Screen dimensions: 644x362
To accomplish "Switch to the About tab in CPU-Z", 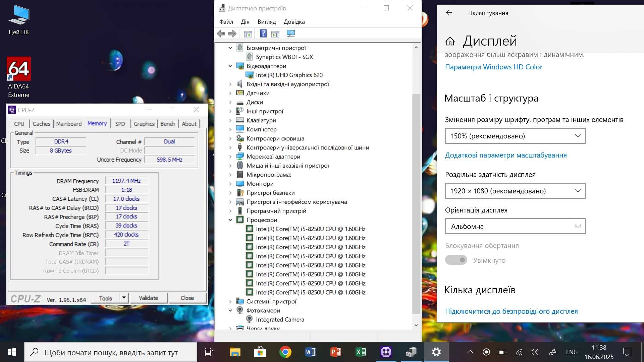I will point(189,124).
